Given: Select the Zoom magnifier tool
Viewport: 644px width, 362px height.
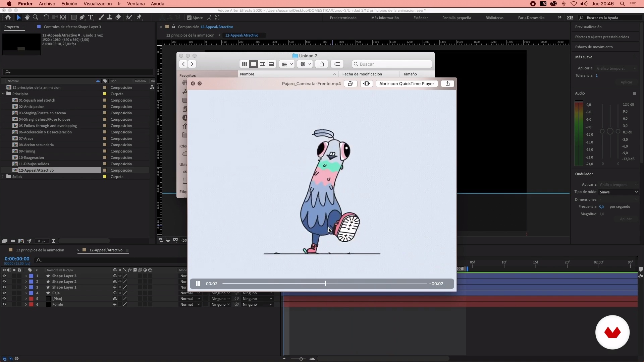Looking at the screenshot, I should (x=36, y=17).
